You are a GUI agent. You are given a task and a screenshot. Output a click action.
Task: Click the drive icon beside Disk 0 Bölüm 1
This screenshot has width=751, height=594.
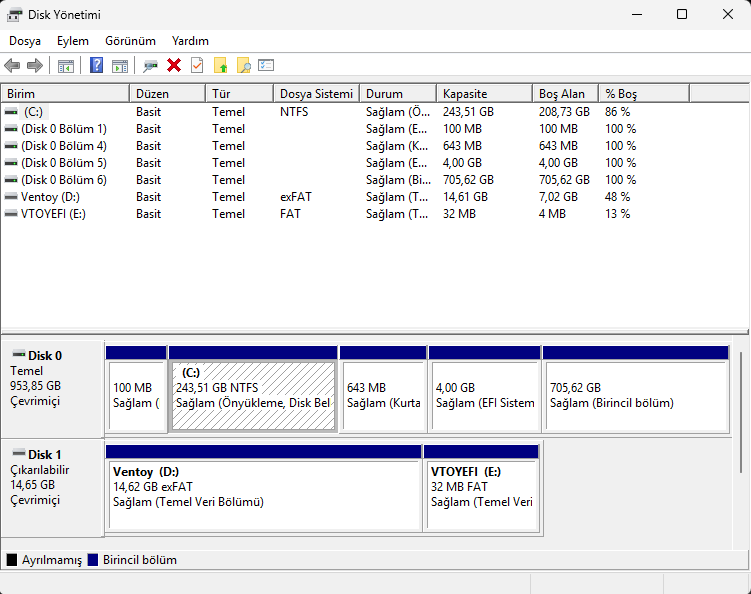[11, 129]
